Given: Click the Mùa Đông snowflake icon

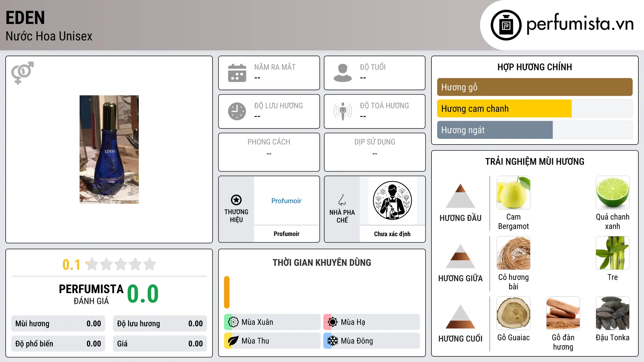Looking at the screenshot, I should (x=332, y=341).
